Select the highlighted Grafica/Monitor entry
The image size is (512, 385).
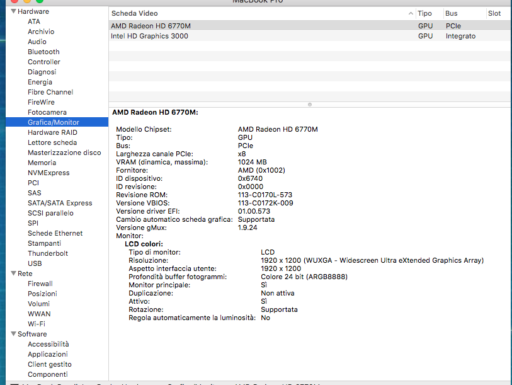57,122
